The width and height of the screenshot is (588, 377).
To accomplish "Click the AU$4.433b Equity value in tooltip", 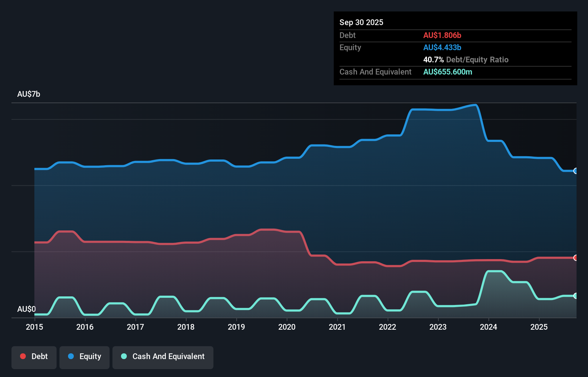I will pyautogui.click(x=443, y=47).
